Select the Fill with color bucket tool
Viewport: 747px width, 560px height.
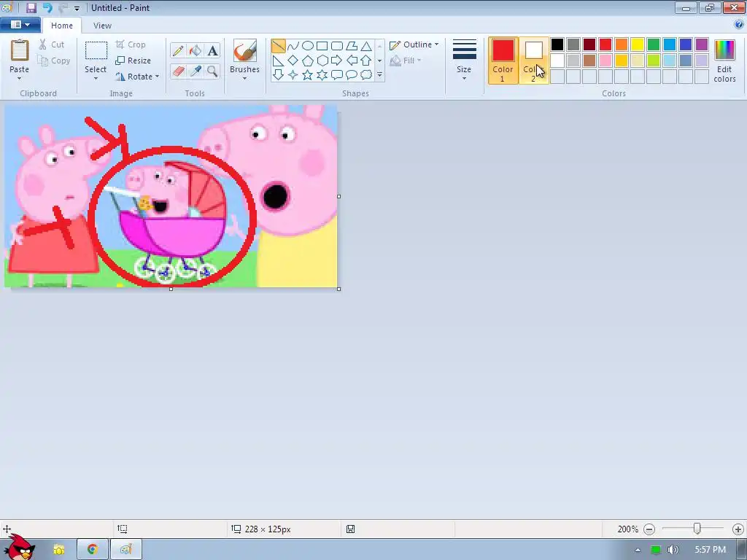[196, 50]
